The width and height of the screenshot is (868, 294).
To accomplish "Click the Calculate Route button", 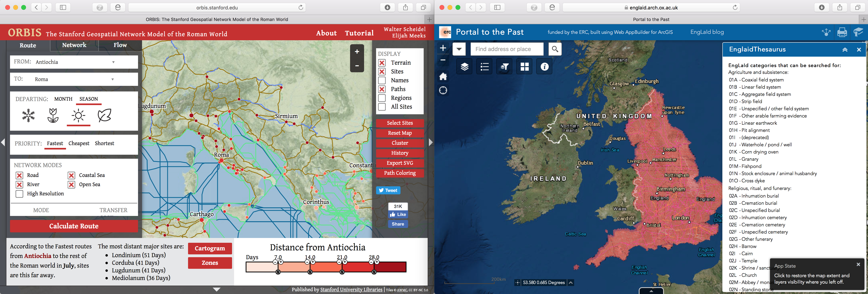I will [74, 226].
